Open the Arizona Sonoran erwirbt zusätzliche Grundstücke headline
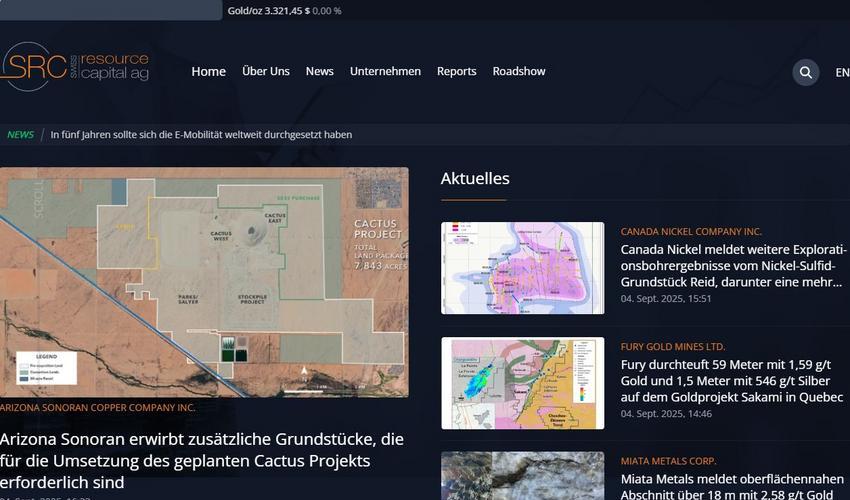850x500 pixels. coord(202,460)
